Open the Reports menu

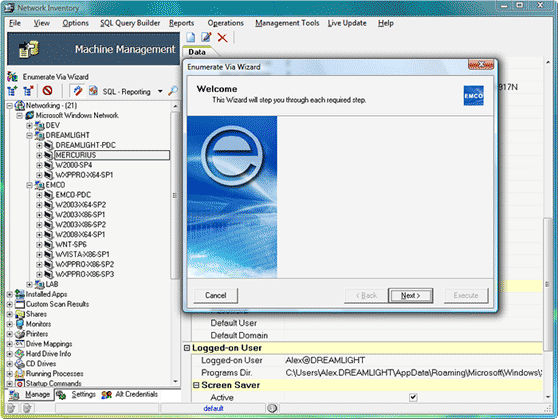click(181, 23)
